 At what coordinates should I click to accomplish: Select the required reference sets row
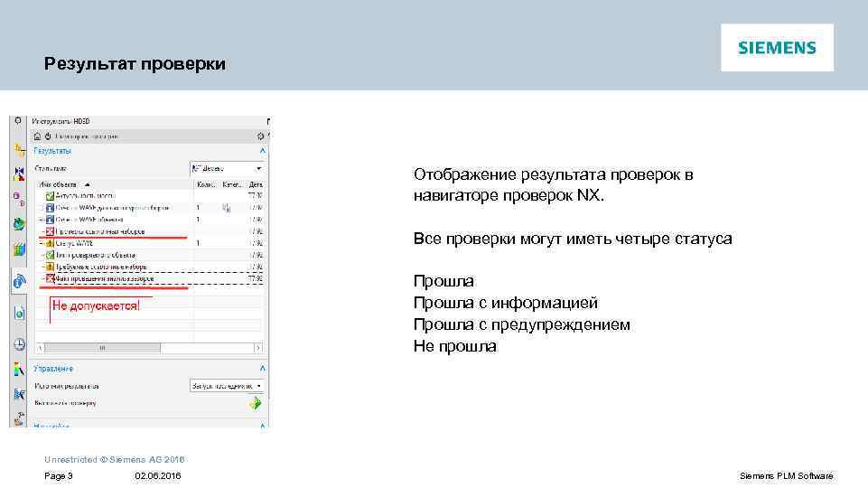pos(151,267)
